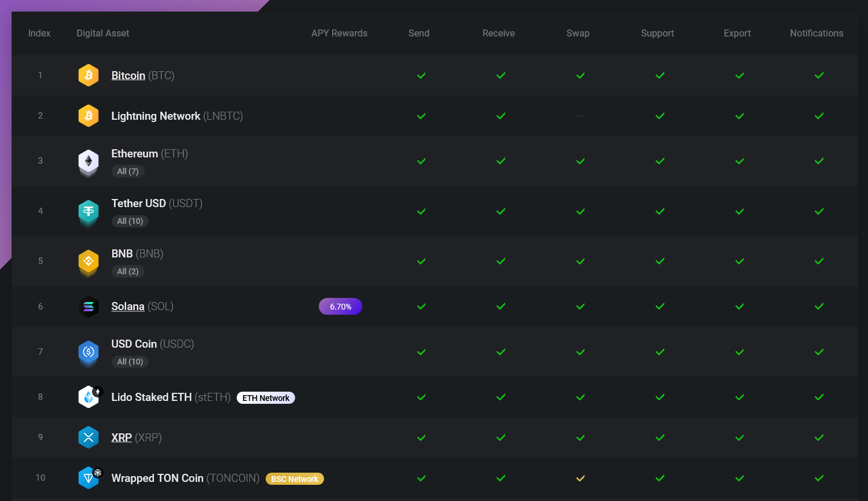Expand Ethereum All (7) networks
This screenshot has height=501, width=868.
[128, 171]
